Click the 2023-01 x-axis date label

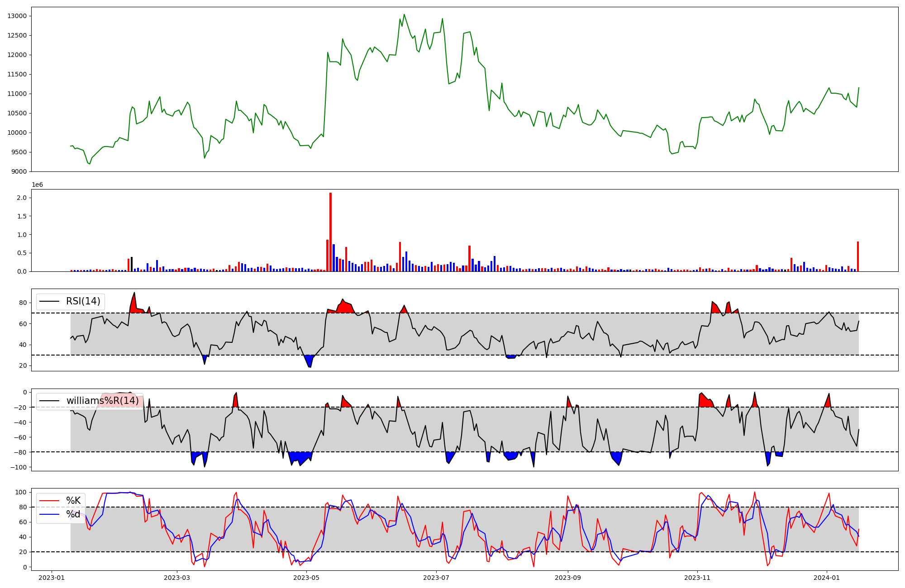52,578
